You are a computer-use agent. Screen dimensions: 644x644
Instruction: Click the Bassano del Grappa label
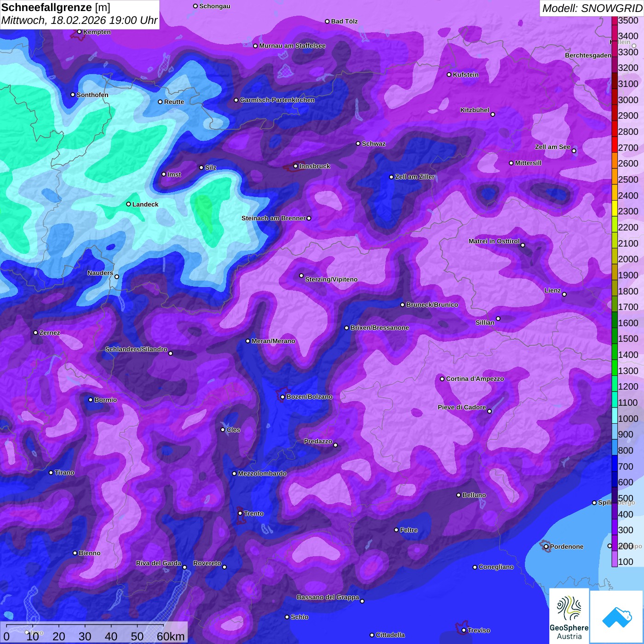[328, 597]
